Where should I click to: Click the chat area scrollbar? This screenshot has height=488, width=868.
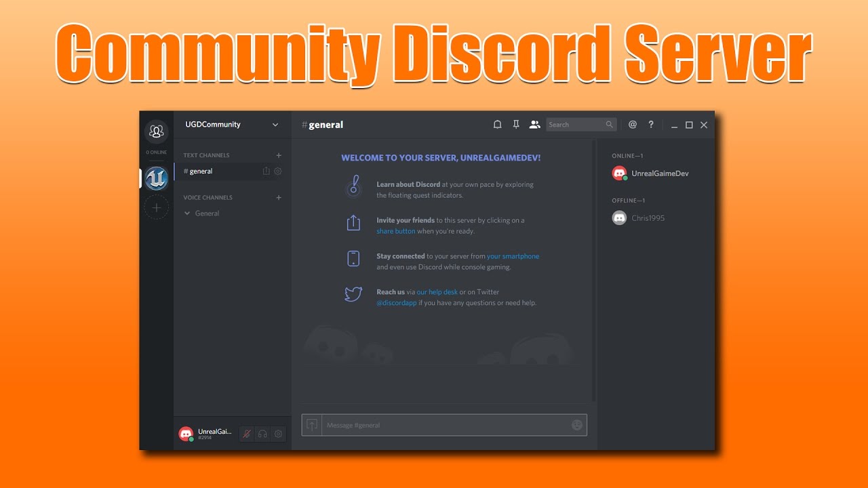[594, 271]
